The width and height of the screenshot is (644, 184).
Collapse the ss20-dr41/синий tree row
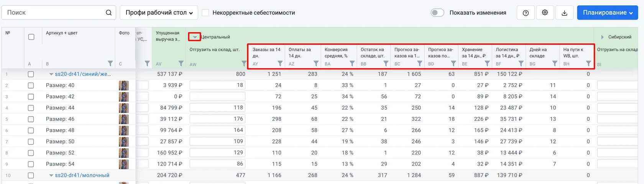click(x=51, y=74)
